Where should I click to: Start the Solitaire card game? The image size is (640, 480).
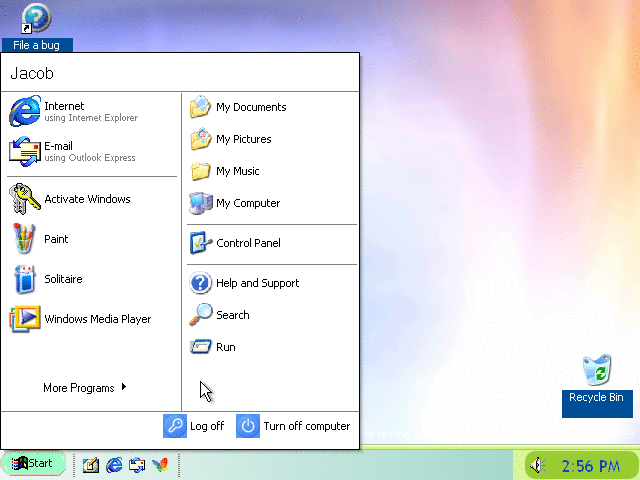pyautogui.click(x=92, y=279)
